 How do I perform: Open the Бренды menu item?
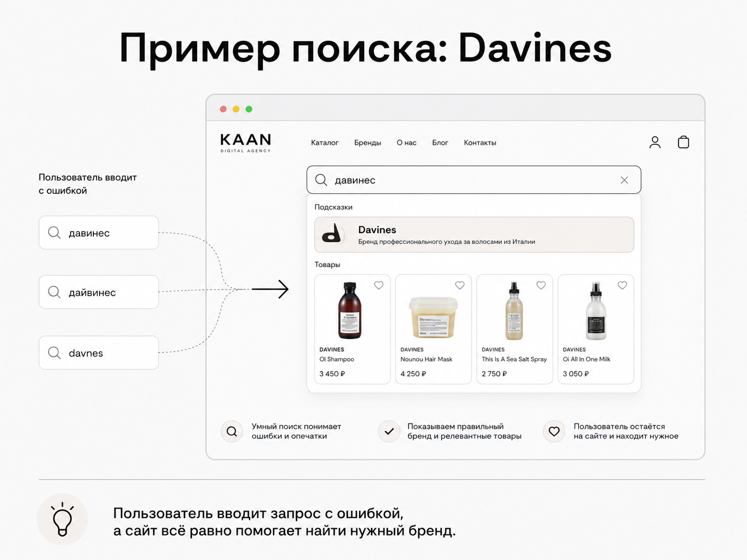click(367, 143)
